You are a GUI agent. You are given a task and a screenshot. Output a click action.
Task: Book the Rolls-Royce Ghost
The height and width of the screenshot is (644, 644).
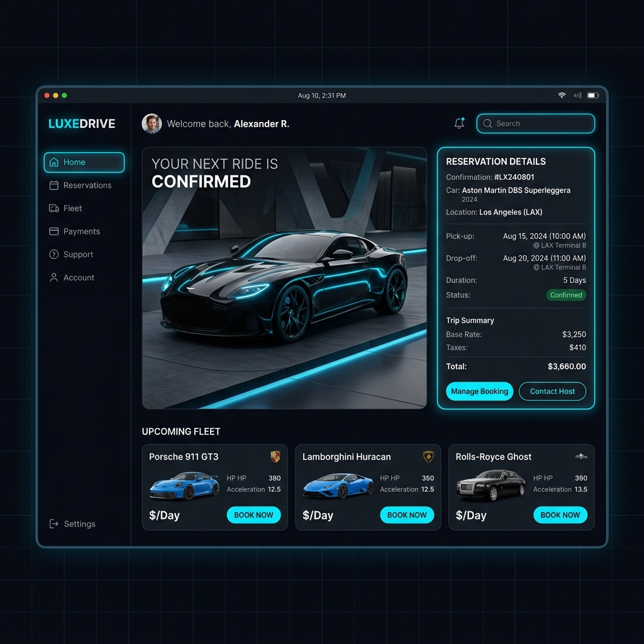tap(560, 515)
